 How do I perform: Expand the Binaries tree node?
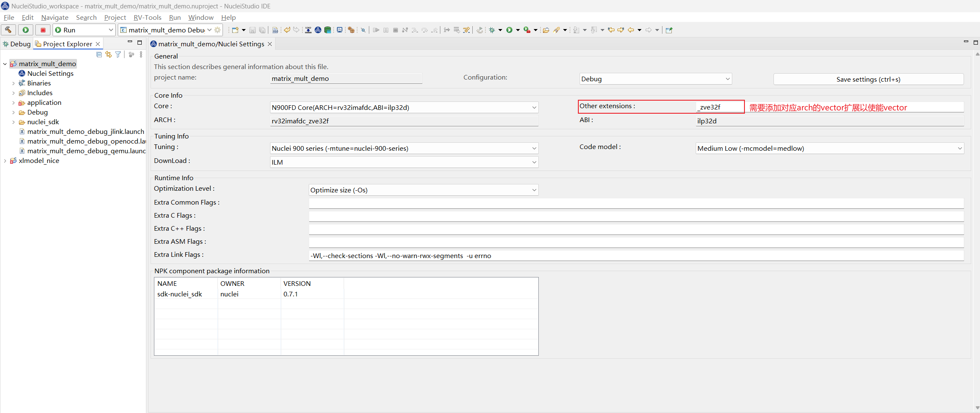(x=13, y=83)
